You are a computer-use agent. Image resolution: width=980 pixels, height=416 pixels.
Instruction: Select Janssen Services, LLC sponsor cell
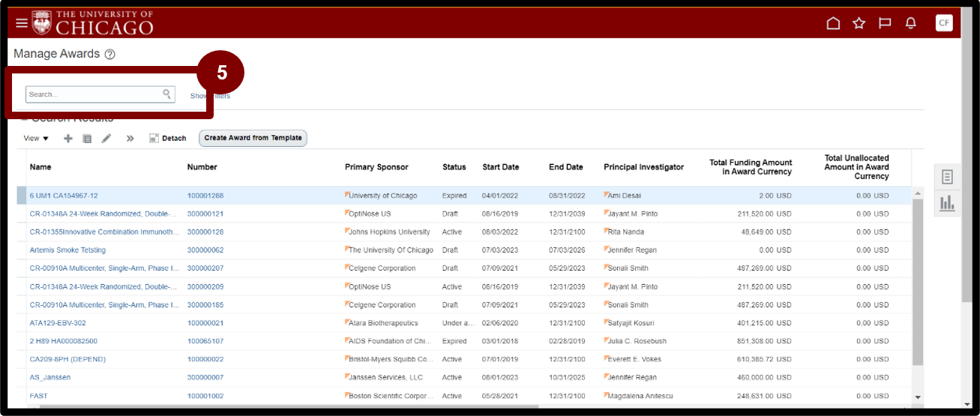(385, 378)
